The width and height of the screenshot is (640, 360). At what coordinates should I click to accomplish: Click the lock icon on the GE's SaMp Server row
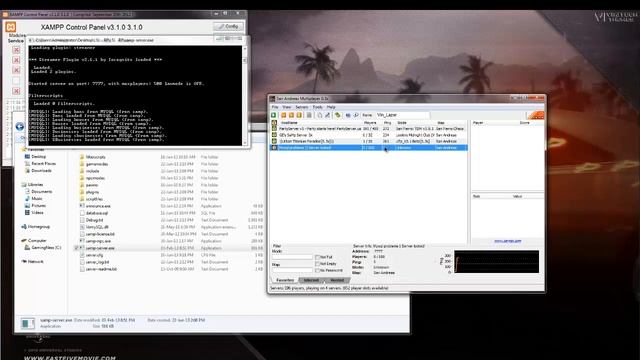(274, 135)
